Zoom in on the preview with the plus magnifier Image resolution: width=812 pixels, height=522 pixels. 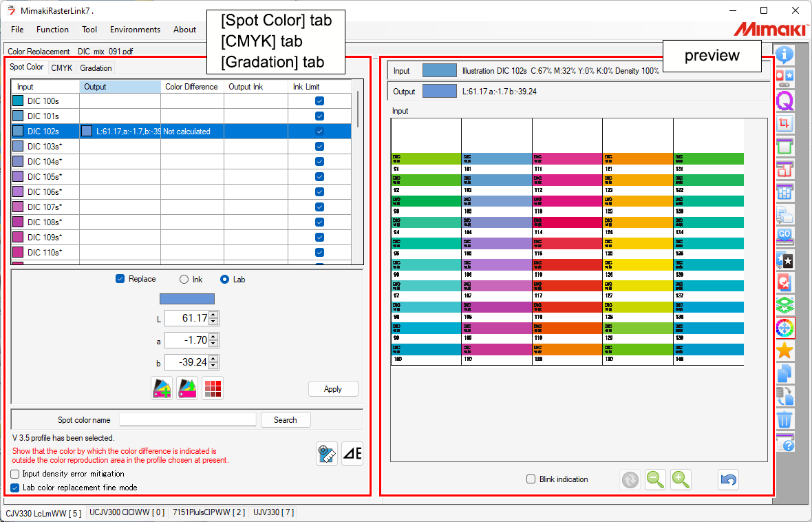click(x=681, y=479)
